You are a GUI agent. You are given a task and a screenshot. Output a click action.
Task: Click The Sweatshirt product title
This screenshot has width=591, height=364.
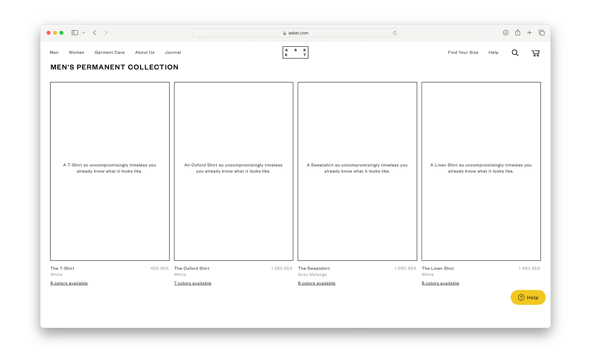point(314,268)
